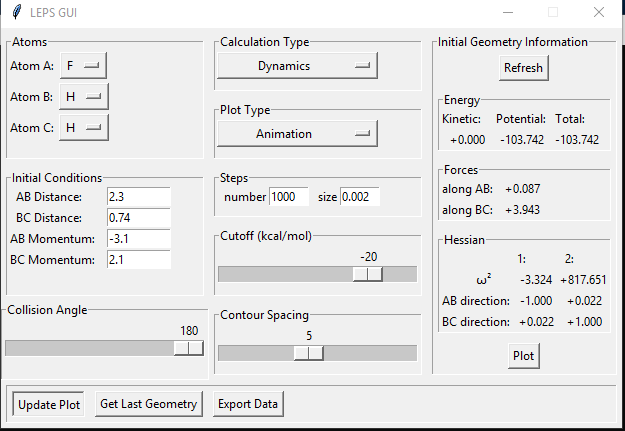This screenshot has height=431, width=625.
Task: Focus the AB Momentum field
Action: pyautogui.click(x=139, y=239)
